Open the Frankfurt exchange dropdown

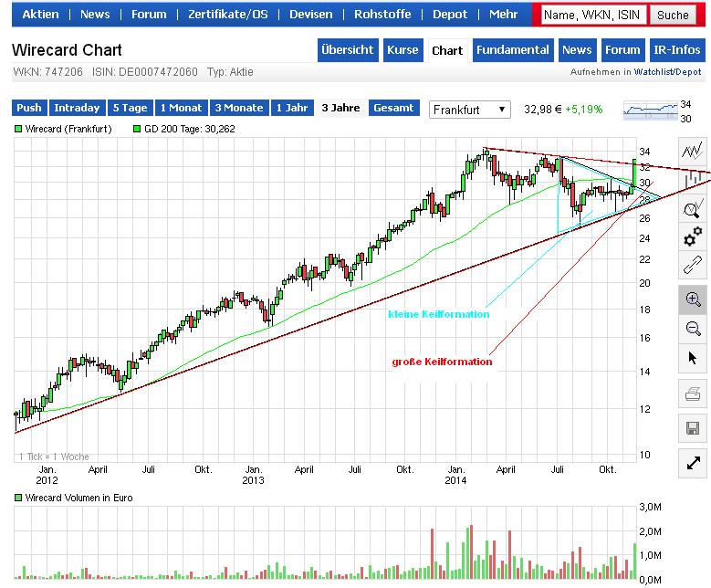coord(469,110)
